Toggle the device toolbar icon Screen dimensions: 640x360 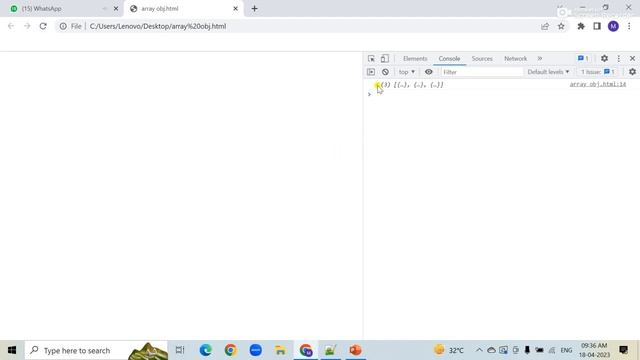coord(384,59)
